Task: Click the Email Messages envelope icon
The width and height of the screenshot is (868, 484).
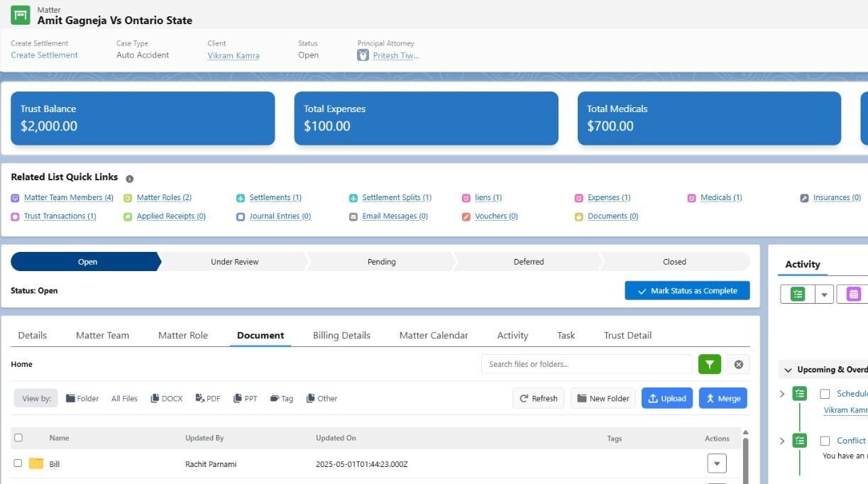Action: 353,216
